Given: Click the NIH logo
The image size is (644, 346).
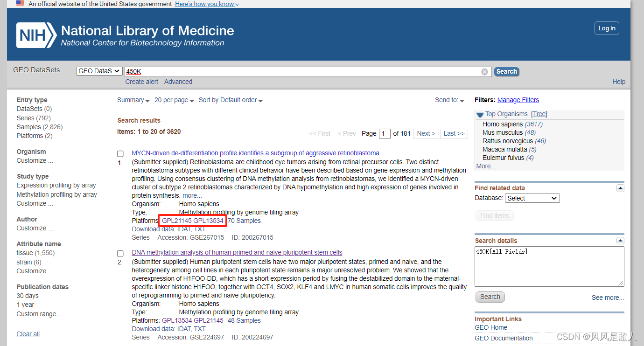Looking at the screenshot, I should 36,35.
